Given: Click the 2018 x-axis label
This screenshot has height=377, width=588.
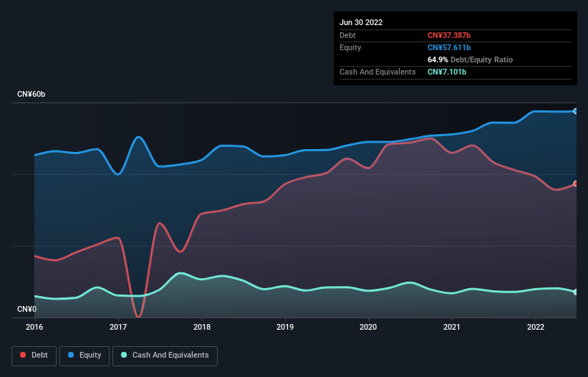Looking at the screenshot, I should pyautogui.click(x=202, y=327).
